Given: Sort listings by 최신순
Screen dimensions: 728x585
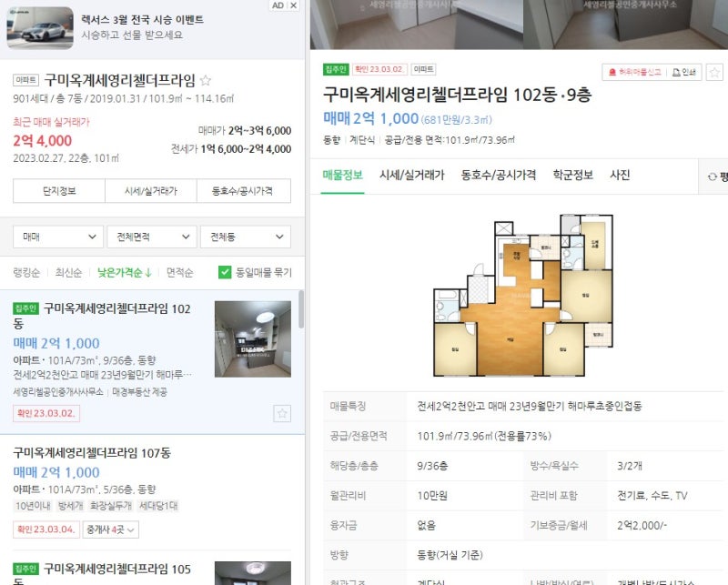Looking at the screenshot, I should (68, 273).
